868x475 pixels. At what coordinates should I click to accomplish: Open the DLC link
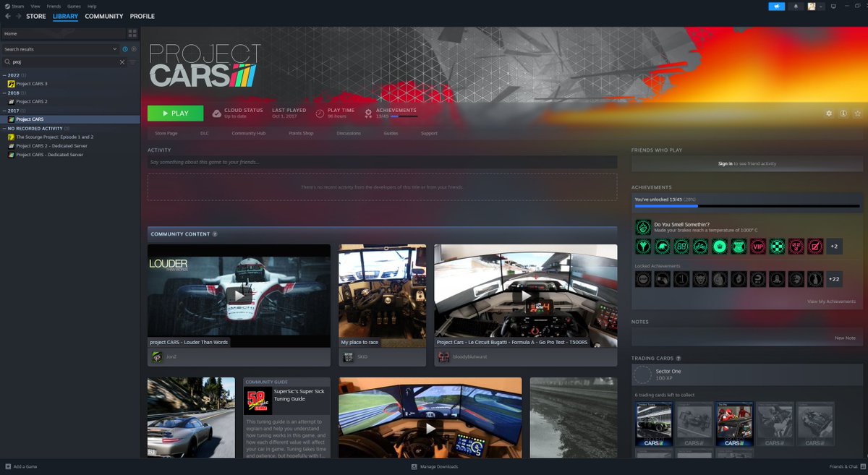(205, 133)
